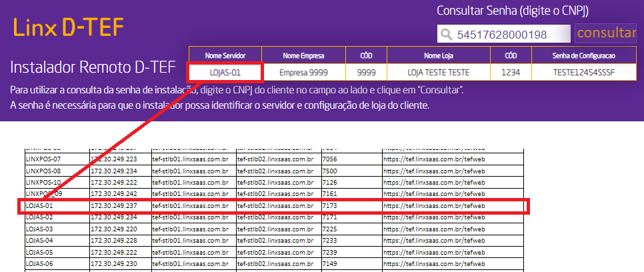
Task: Click IP address 172.30.249.220
Action: point(114,229)
